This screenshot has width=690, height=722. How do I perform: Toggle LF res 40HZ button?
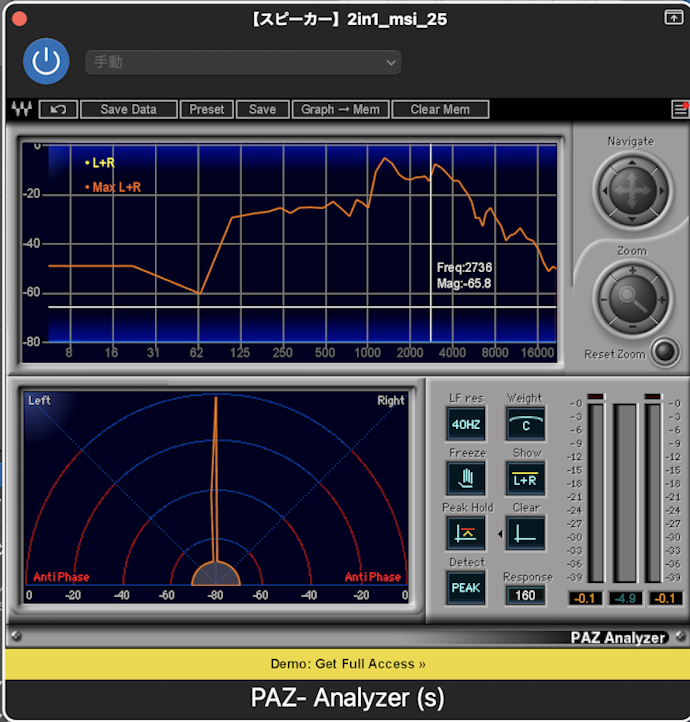466,424
